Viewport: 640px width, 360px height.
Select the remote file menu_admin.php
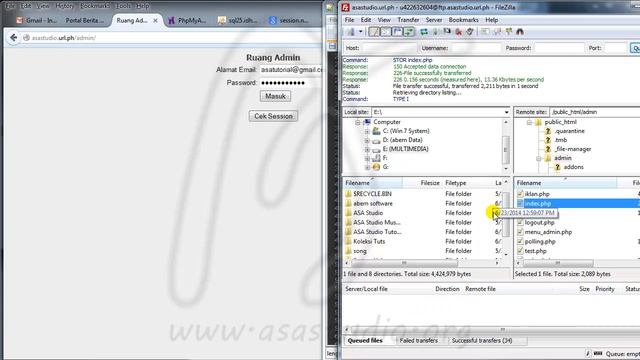click(548, 232)
